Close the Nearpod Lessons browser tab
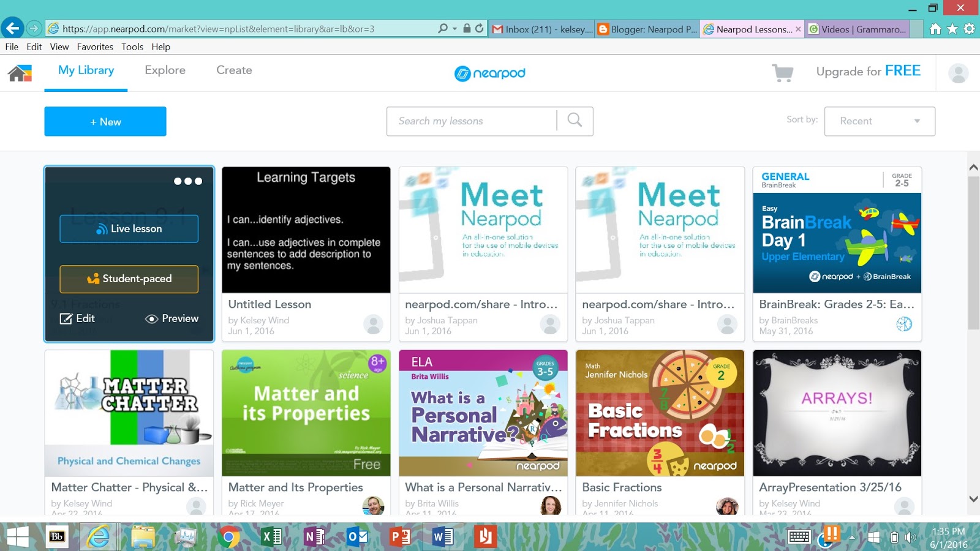980x551 pixels. tap(798, 29)
